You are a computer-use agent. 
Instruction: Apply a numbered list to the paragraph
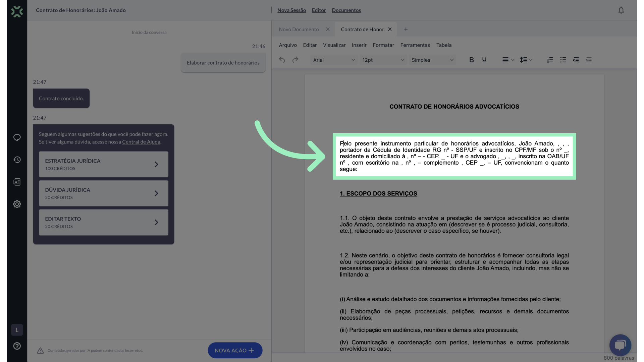[x=550, y=60]
